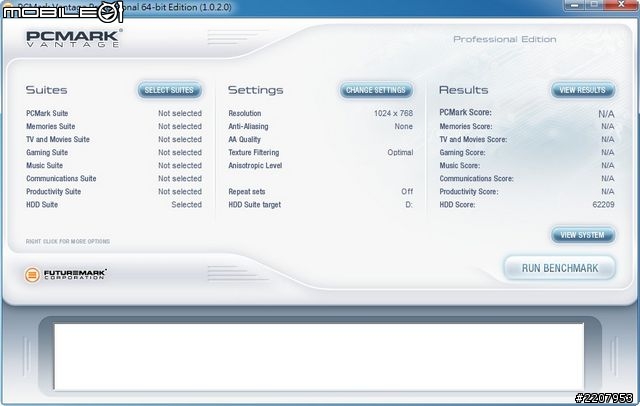Click the 'Selected' status of HDD Suite
This screenshot has height=406, width=640.
(x=187, y=205)
